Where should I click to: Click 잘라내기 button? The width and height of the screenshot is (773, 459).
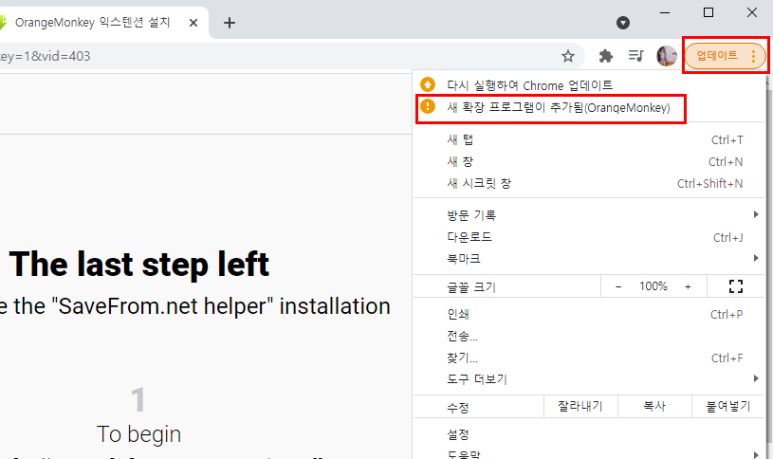(580, 407)
